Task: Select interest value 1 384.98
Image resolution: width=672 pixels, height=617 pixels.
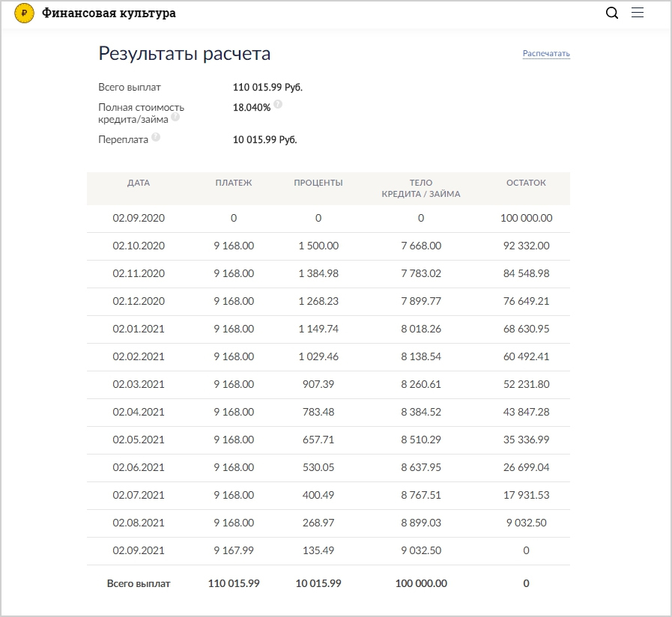Action: point(318,273)
